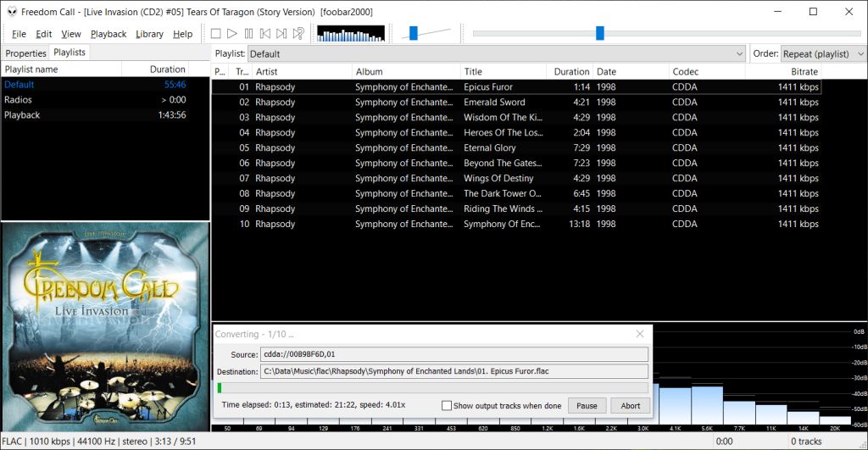Click the Abort conversion button
The height and width of the screenshot is (450, 868).
coord(630,406)
